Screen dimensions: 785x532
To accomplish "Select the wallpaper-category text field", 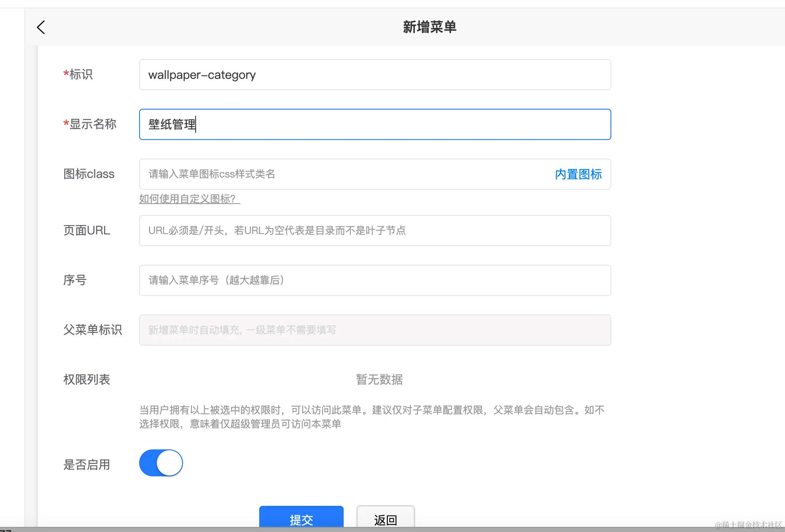I will coord(374,75).
